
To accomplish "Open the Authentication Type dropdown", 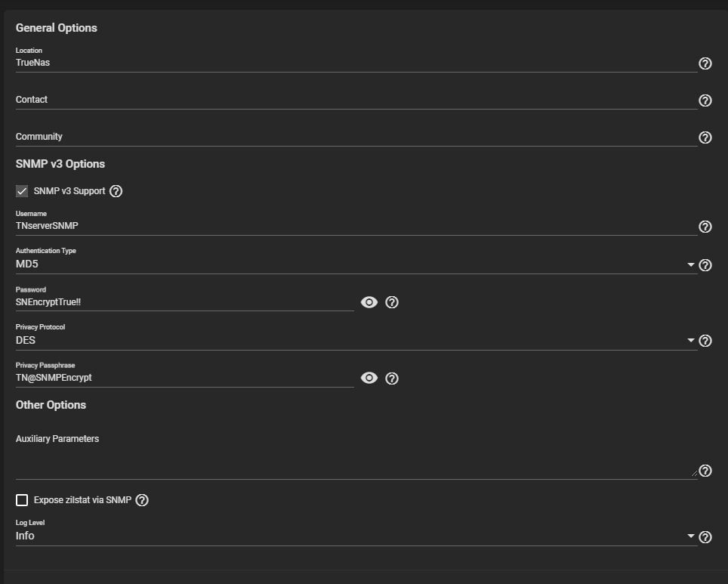I will [355, 265].
